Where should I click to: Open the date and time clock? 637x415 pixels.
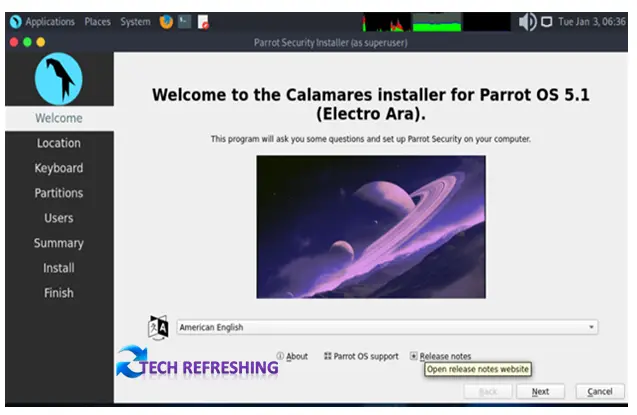[x=591, y=22]
